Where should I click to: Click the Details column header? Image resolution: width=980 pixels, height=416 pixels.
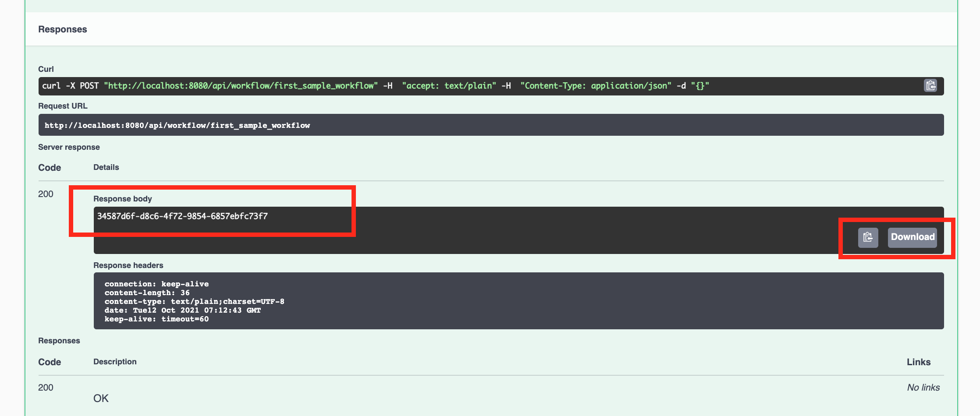pyautogui.click(x=106, y=167)
